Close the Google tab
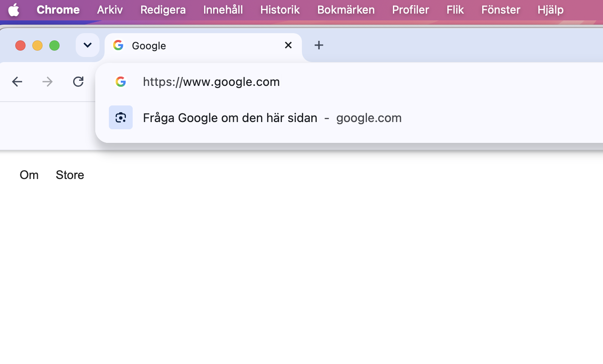The width and height of the screenshot is (603, 364). coord(288,45)
